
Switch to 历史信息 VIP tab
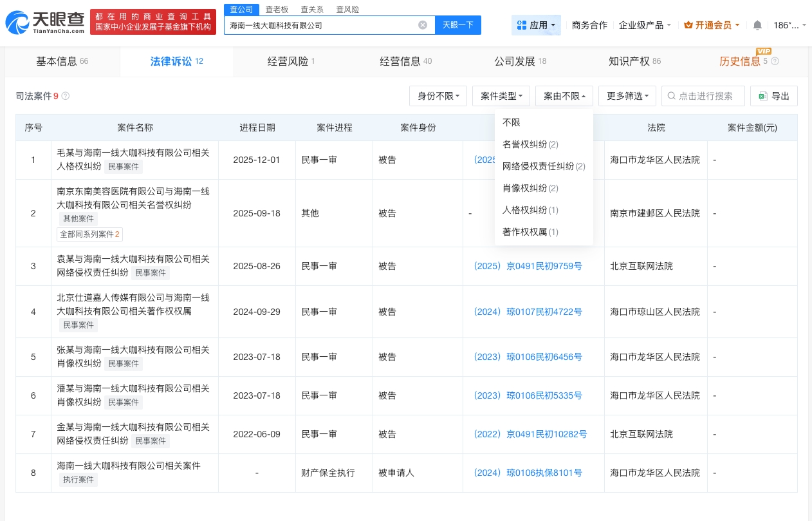point(748,62)
